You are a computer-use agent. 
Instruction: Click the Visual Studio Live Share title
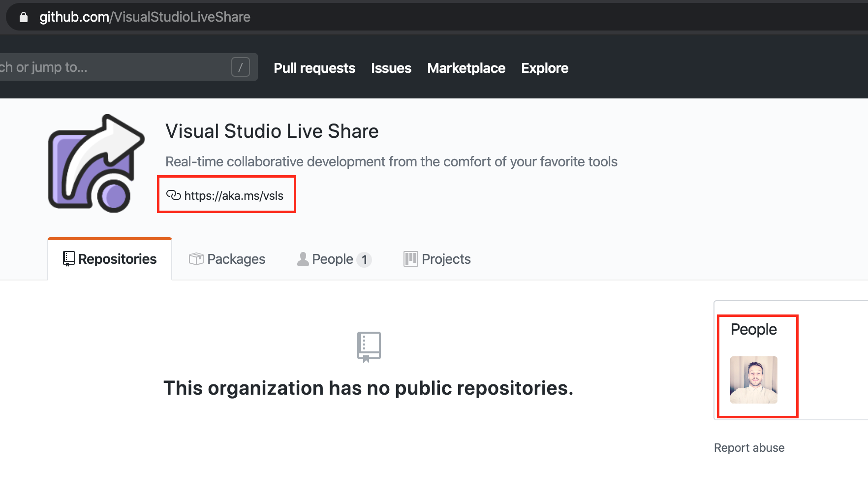coord(272,131)
